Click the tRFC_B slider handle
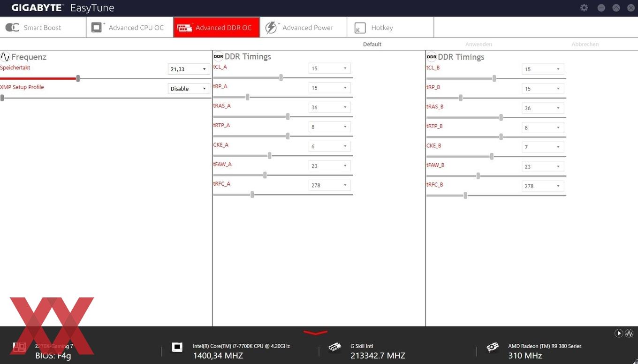 pyautogui.click(x=465, y=195)
